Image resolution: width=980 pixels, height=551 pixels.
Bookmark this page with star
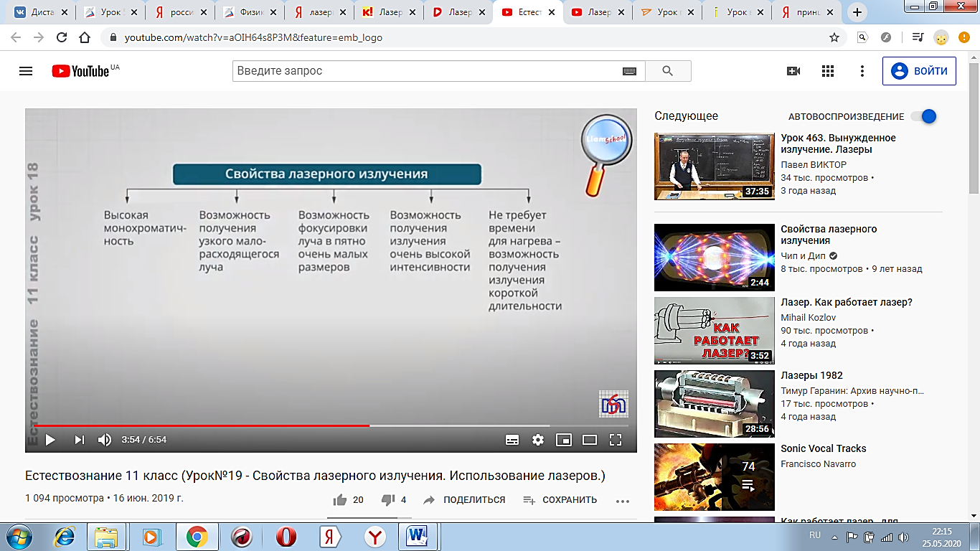click(x=834, y=37)
